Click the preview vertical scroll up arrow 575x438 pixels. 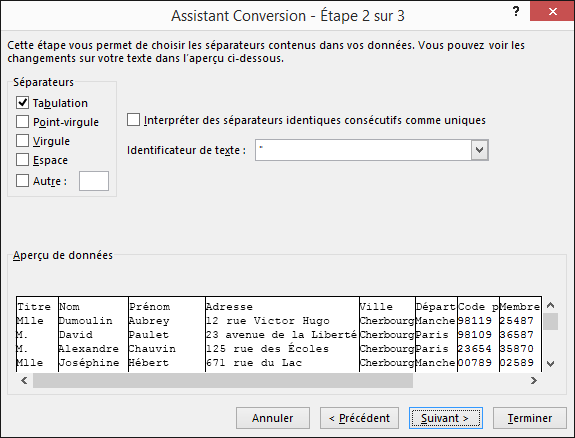550,305
